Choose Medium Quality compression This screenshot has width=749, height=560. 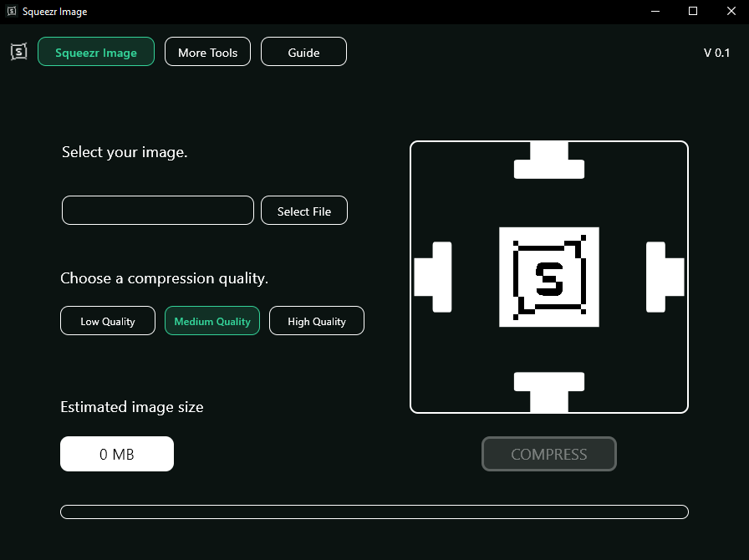[212, 321]
